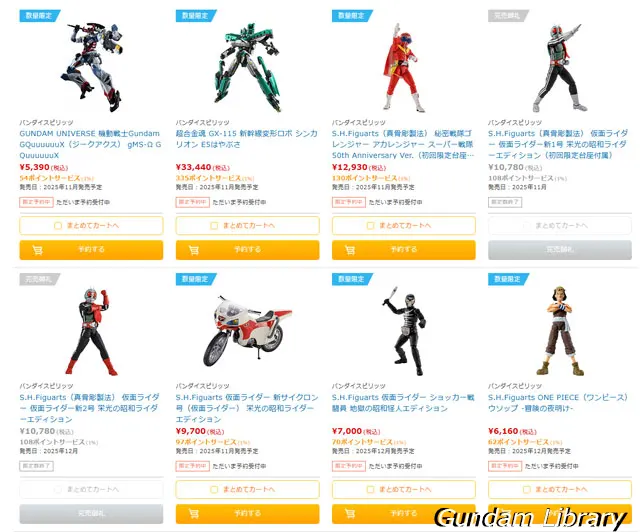The width and height of the screenshot is (640, 532).
Task: Open 超合金魂 GX-115 Shinkalion title link
Action: pyautogui.click(x=247, y=139)
